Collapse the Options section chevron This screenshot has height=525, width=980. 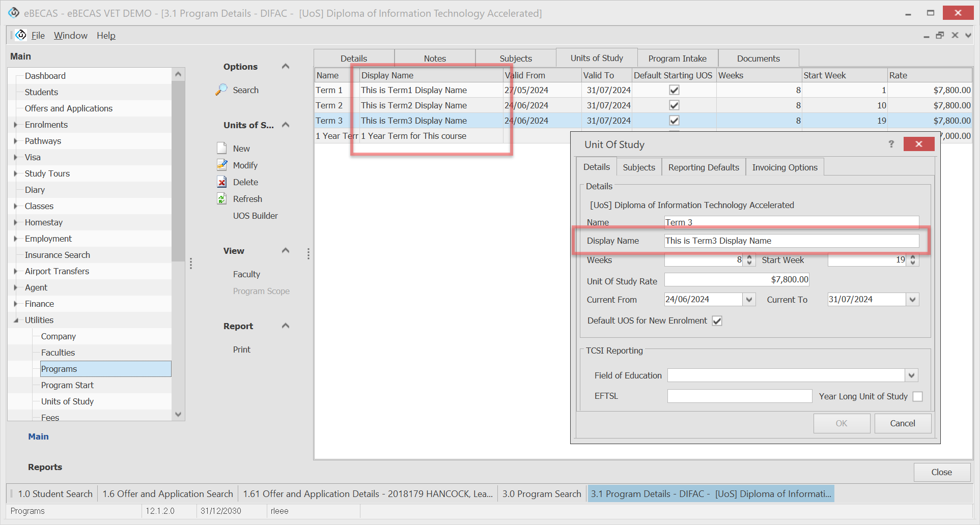click(286, 67)
